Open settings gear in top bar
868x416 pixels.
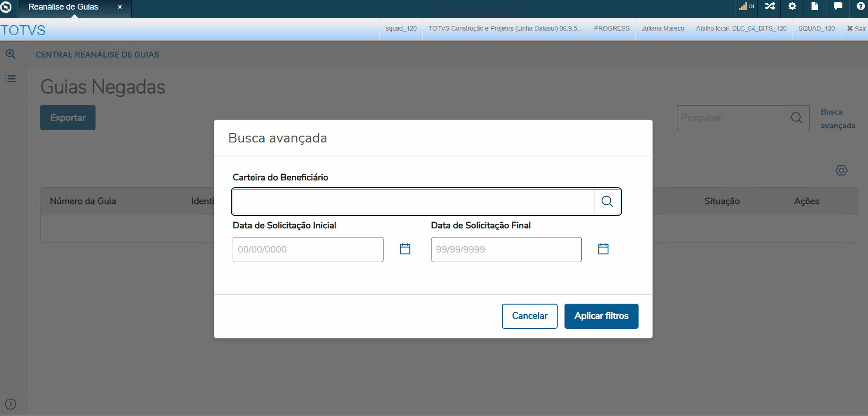792,6
